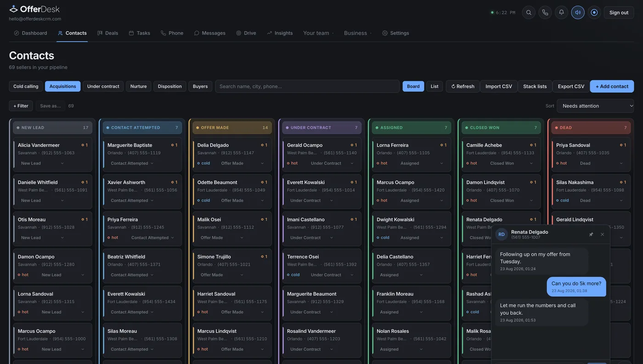Screen dimensions: 643x364
Task: Open the Sort dropdown showing Needs attention
Action: tap(595, 106)
